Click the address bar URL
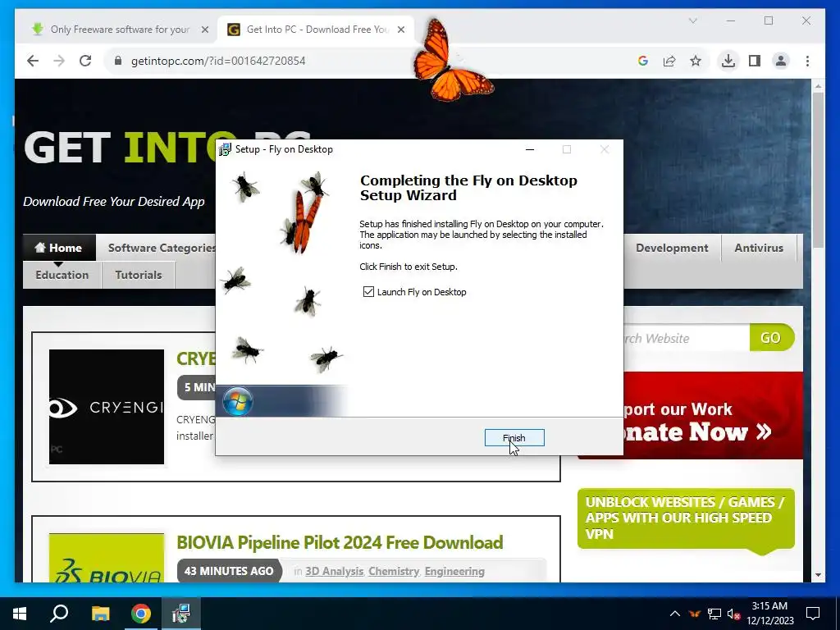The height and width of the screenshot is (630, 840). click(218, 61)
